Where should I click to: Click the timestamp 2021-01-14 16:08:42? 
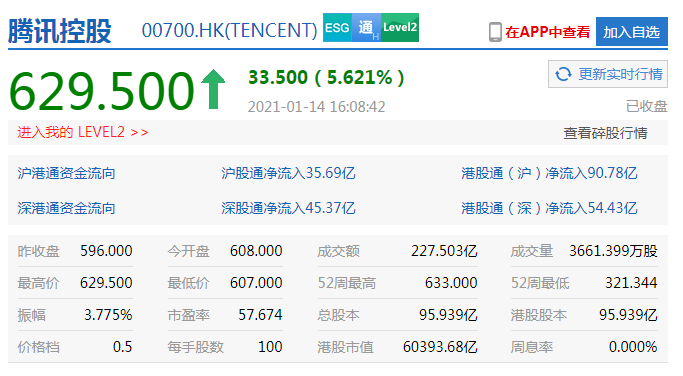[317, 107]
